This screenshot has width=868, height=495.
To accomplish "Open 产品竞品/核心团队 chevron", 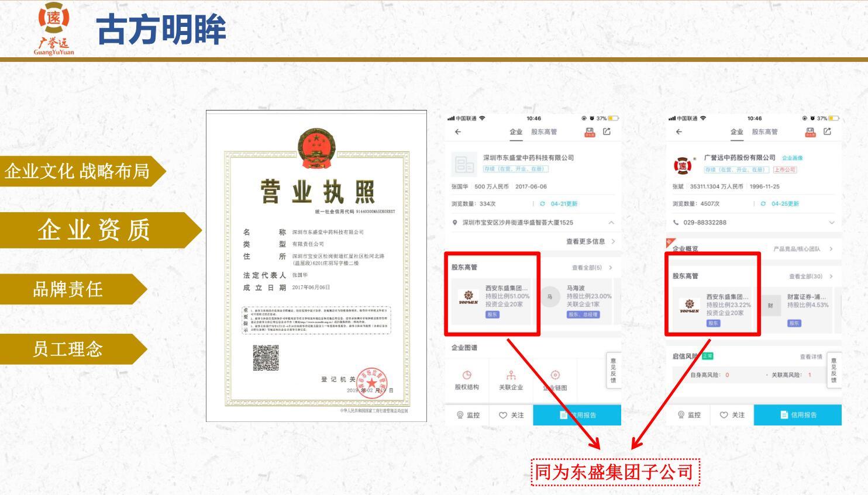I will click(x=831, y=249).
